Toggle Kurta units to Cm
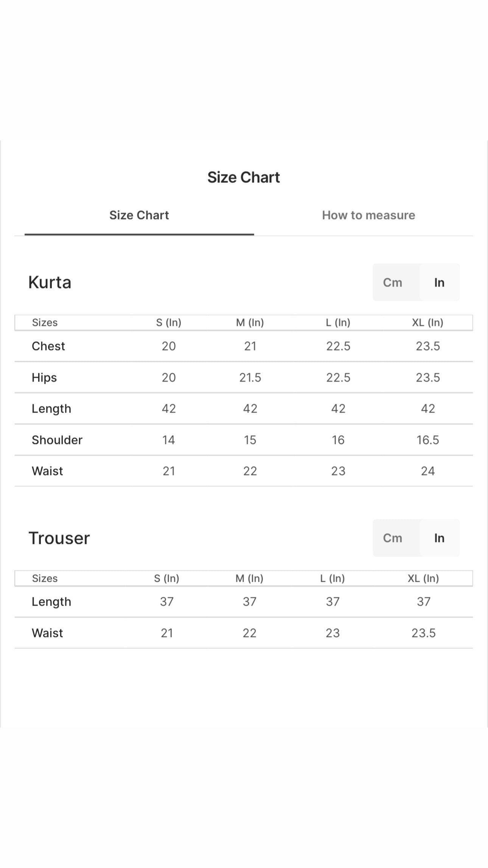 click(x=392, y=282)
